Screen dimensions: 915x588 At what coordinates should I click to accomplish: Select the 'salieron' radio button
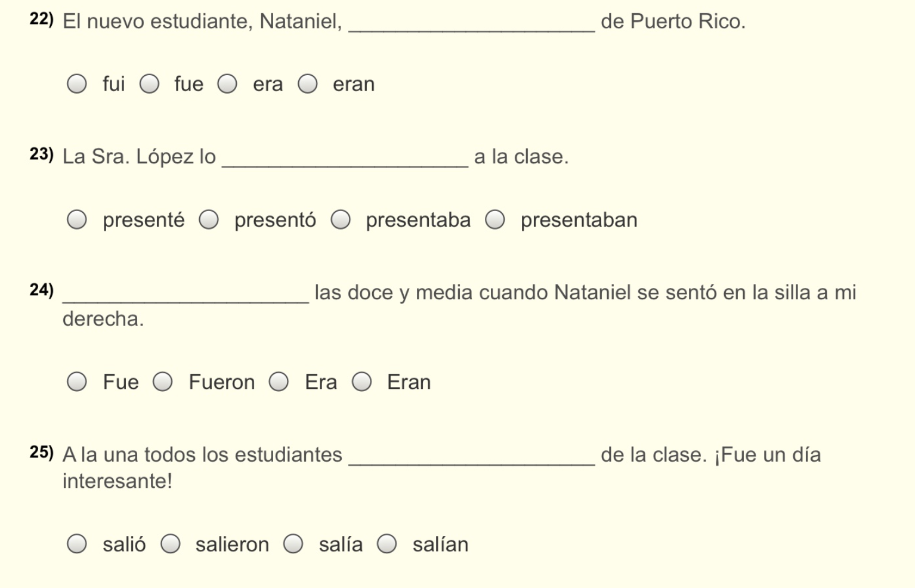[x=171, y=544]
